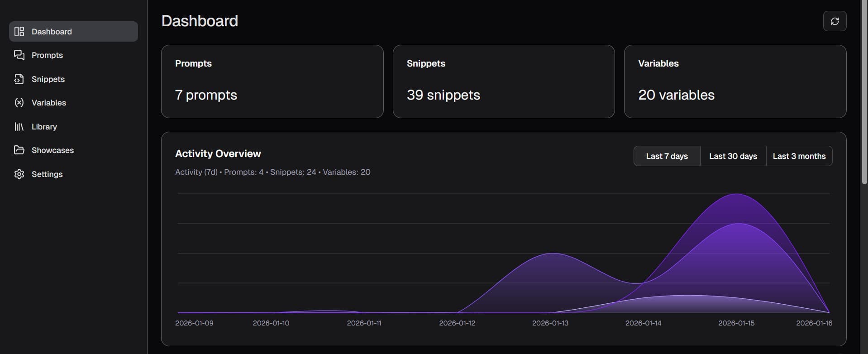Click the 2026-01-13 axis date label
The width and height of the screenshot is (868, 354).
[x=550, y=323]
